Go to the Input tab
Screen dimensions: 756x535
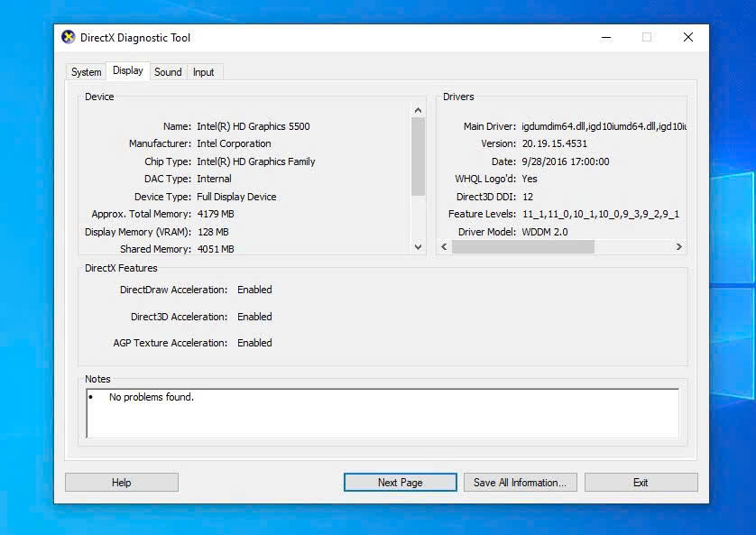[204, 72]
